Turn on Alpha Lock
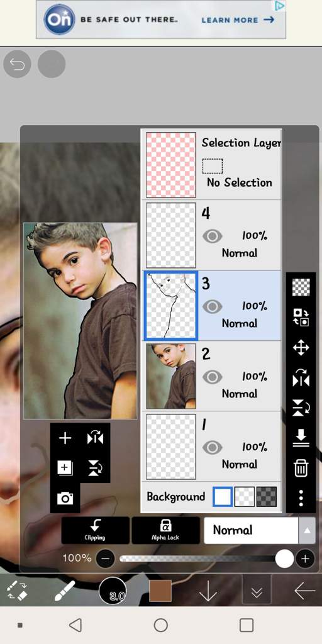Viewport: 322px width, 644px height. tap(165, 530)
